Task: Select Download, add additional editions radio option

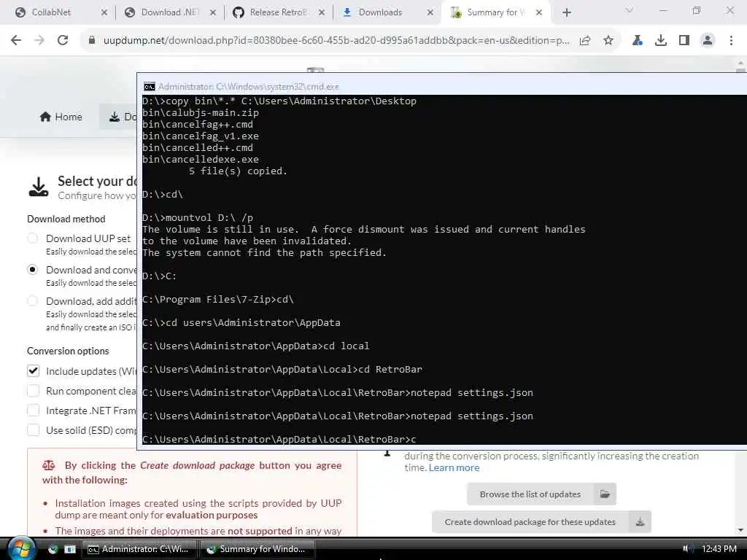Action: (x=32, y=301)
